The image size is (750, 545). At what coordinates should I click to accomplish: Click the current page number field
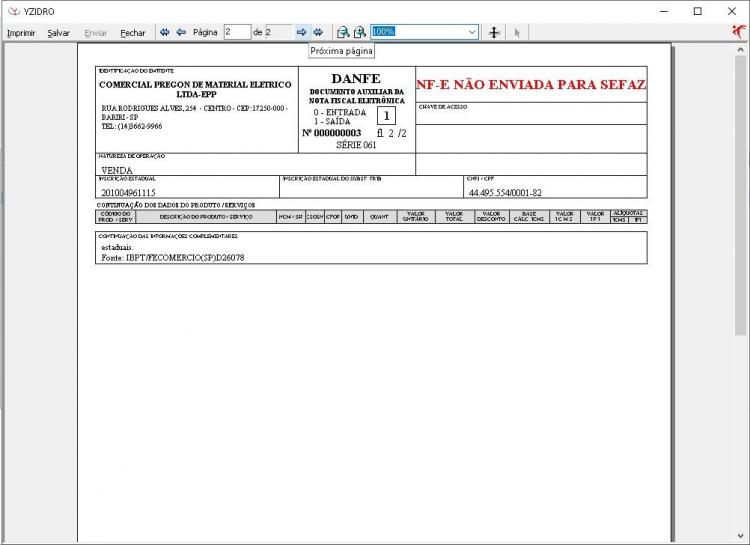[x=237, y=32]
